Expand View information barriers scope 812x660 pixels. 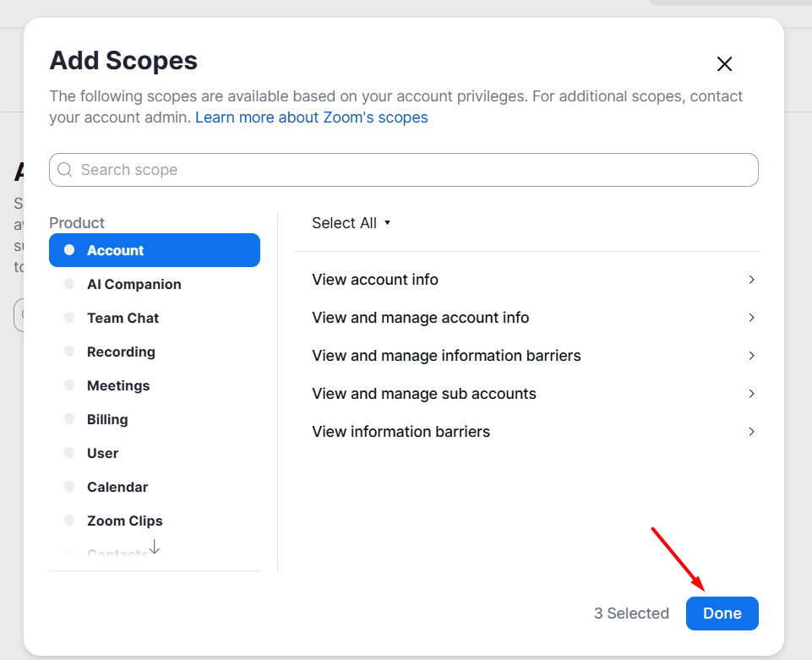point(751,432)
